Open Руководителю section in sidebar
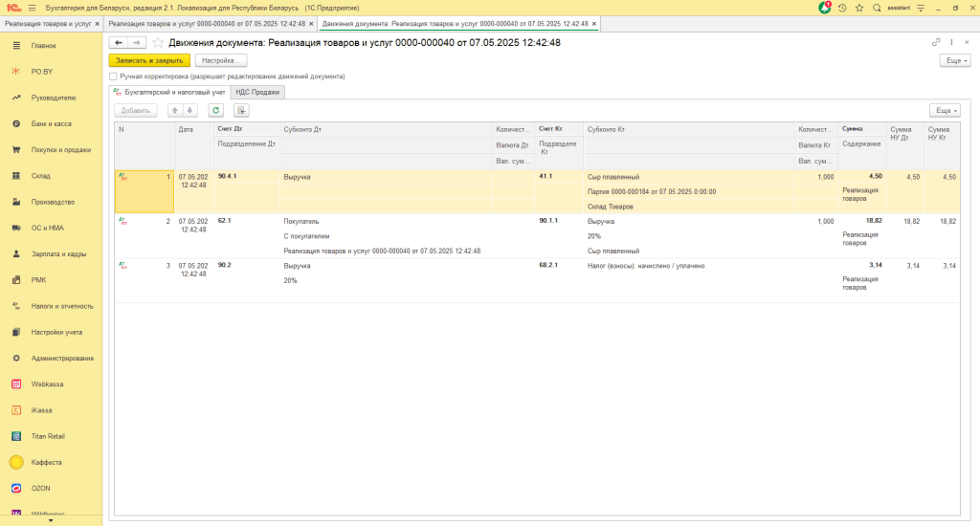The image size is (980, 526). click(52, 99)
